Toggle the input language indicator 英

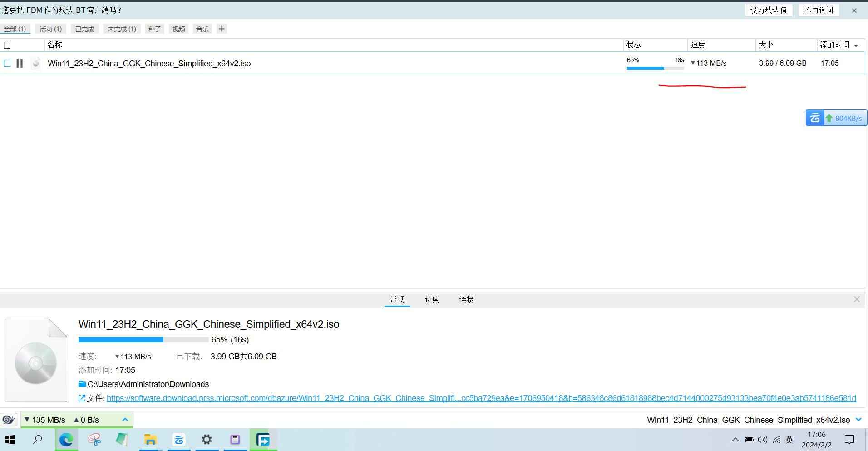[x=789, y=440]
